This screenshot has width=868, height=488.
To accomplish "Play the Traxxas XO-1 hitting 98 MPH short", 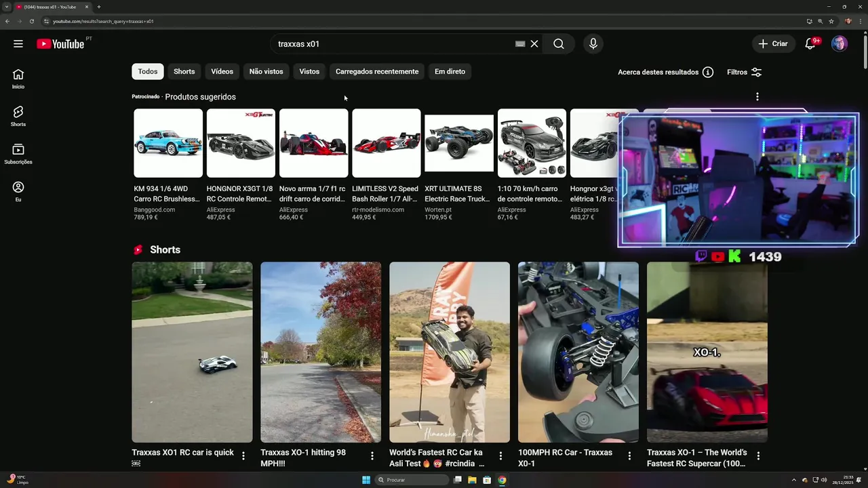I will click(321, 352).
